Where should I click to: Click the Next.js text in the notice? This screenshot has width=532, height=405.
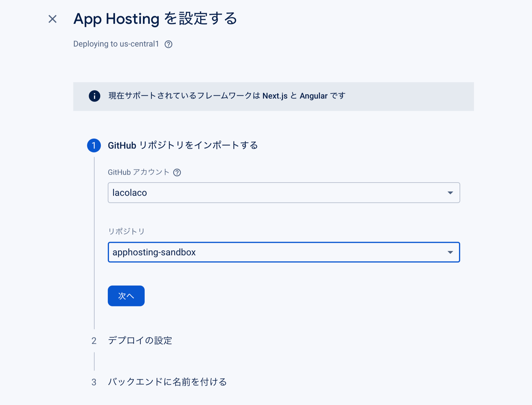click(275, 96)
